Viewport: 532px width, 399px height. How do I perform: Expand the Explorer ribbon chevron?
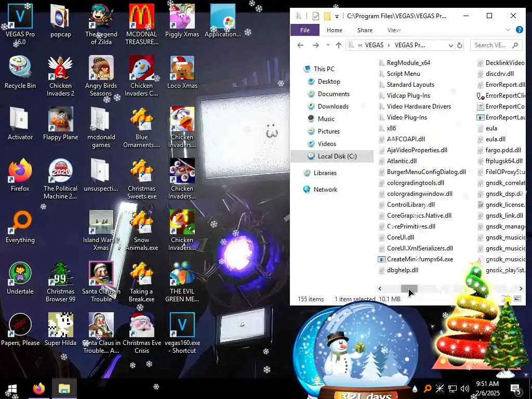(508, 30)
